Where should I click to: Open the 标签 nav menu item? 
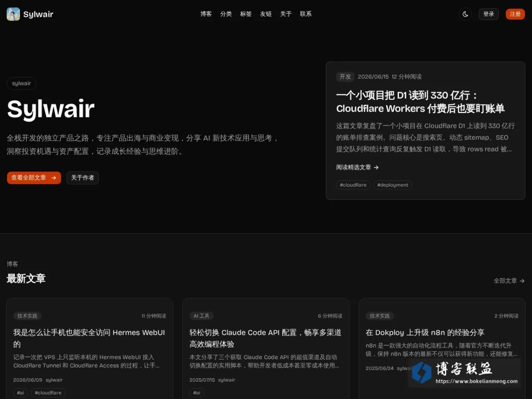(x=246, y=14)
